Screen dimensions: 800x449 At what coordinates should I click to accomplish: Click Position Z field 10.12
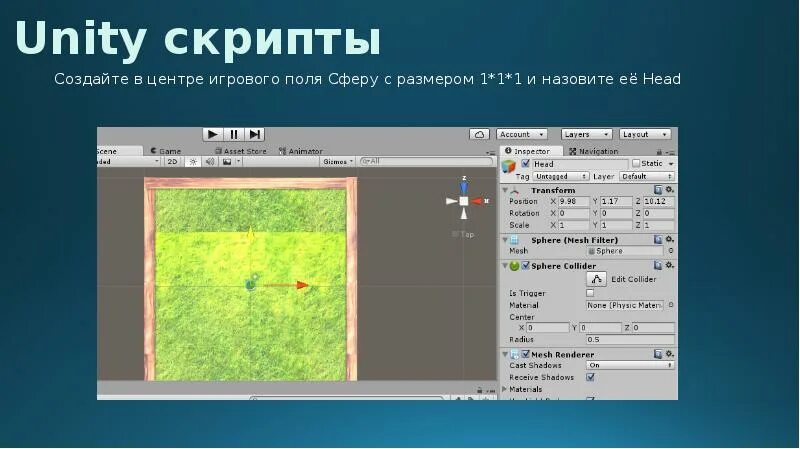[x=659, y=201]
